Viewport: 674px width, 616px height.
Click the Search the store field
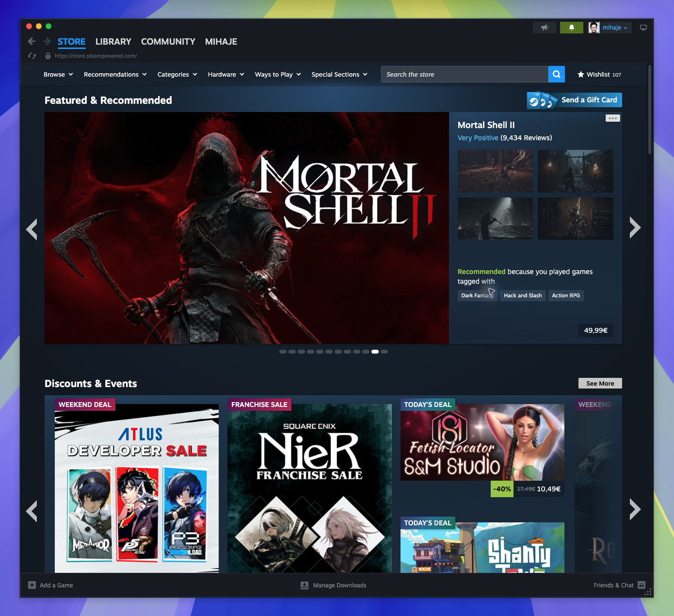click(x=465, y=74)
